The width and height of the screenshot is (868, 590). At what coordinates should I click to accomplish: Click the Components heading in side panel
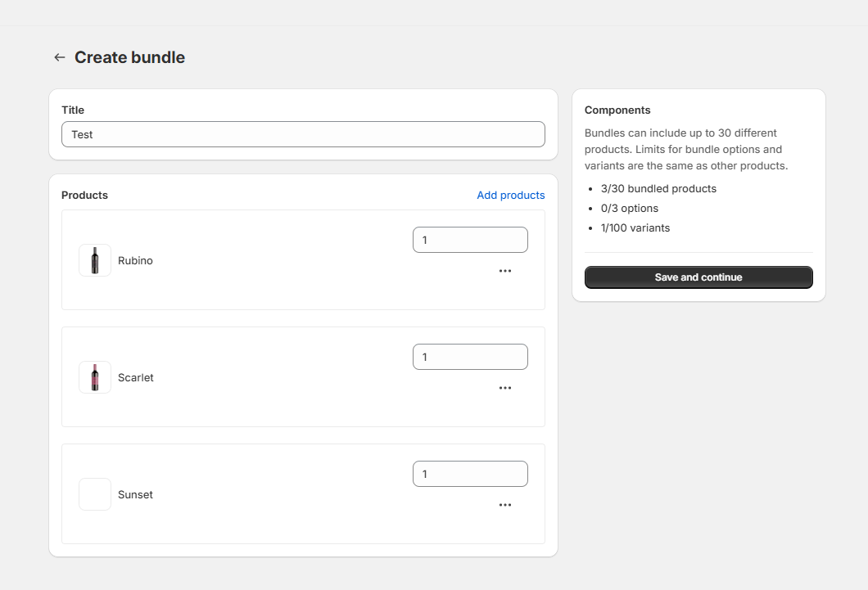click(617, 110)
